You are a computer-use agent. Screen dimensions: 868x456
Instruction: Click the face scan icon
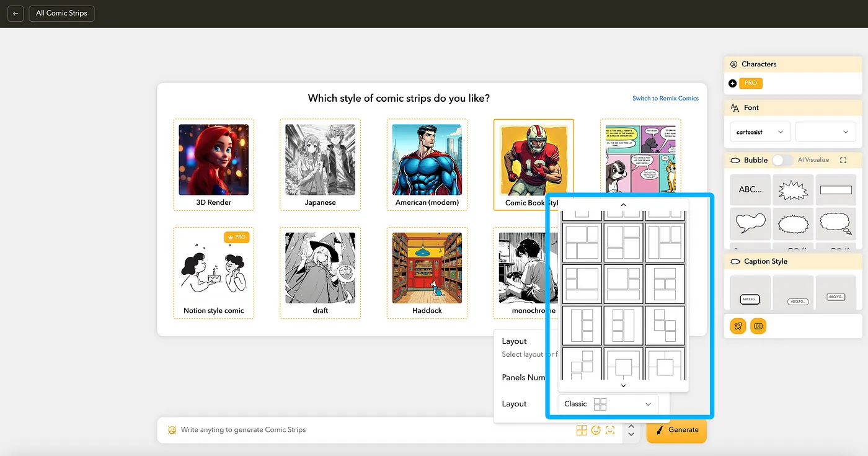(610, 430)
